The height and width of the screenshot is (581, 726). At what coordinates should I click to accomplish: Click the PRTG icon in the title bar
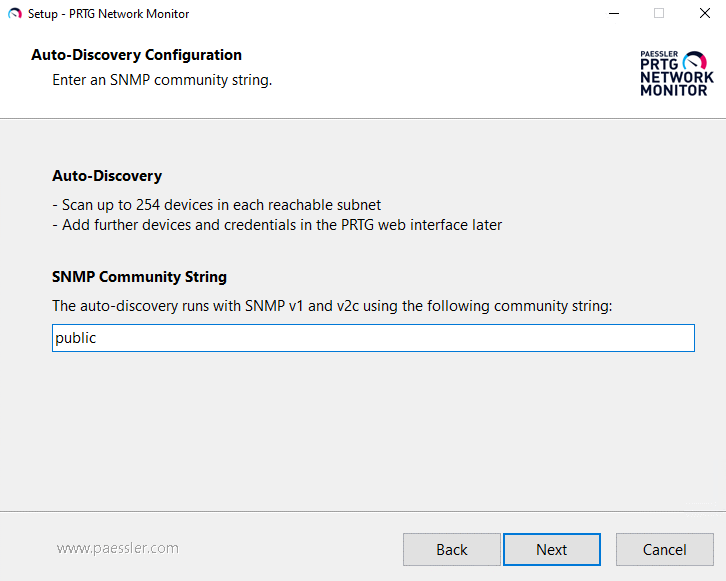click(14, 14)
